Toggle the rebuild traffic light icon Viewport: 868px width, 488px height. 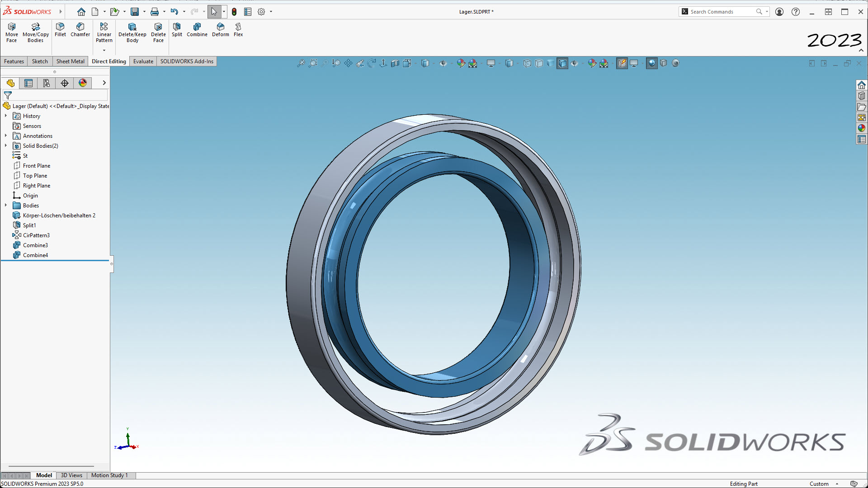[234, 12]
